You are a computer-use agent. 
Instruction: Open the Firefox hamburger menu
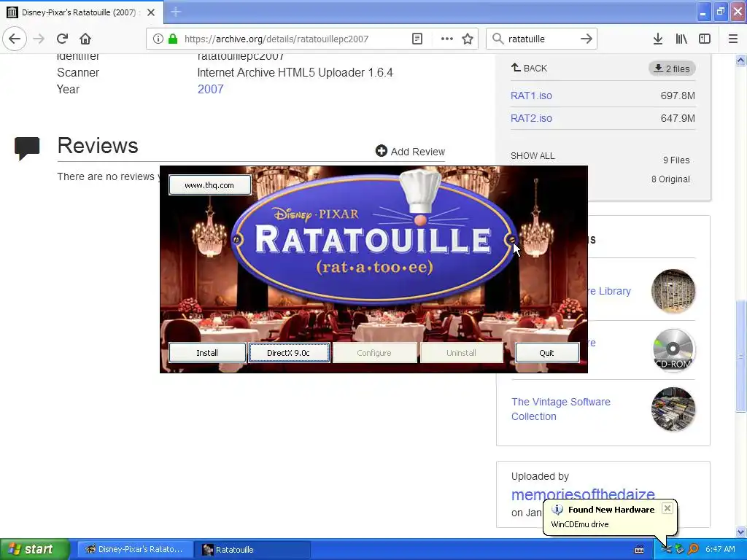point(732,39)
